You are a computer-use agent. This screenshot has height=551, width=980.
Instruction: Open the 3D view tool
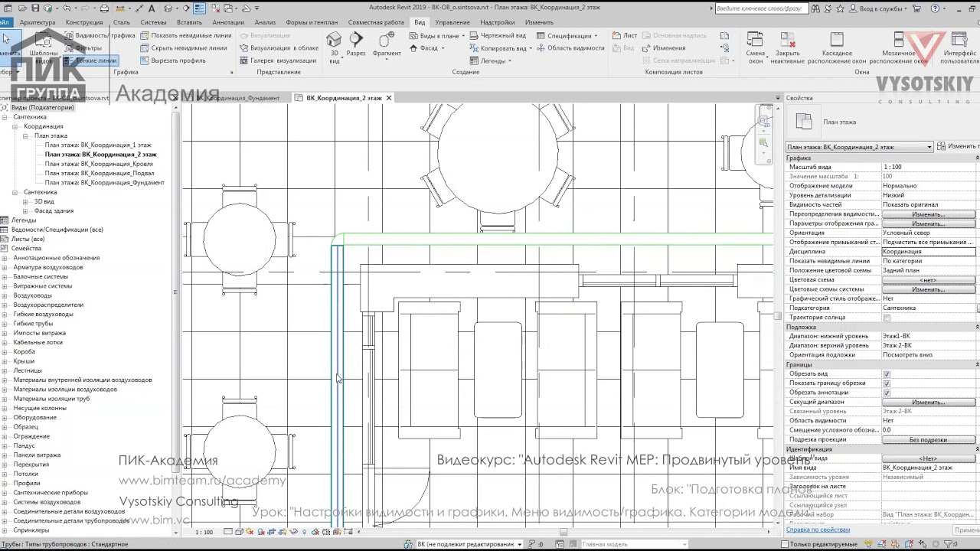(x=334, y=47)
